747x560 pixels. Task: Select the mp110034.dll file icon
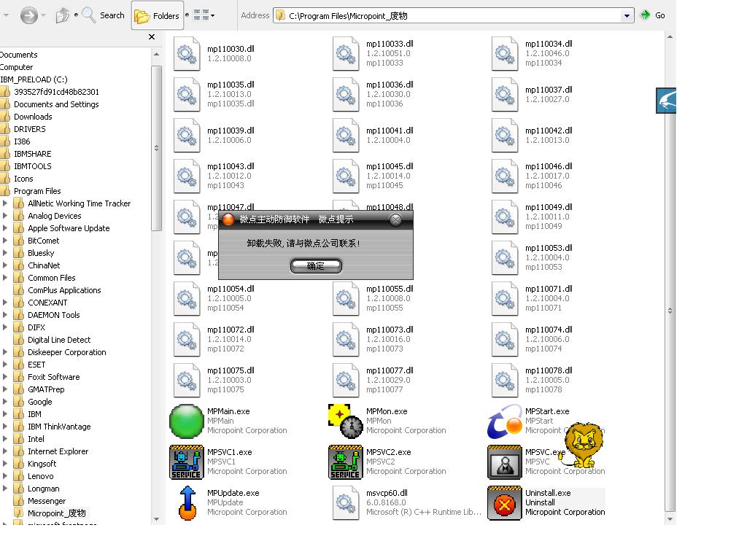tap(505, 54)
